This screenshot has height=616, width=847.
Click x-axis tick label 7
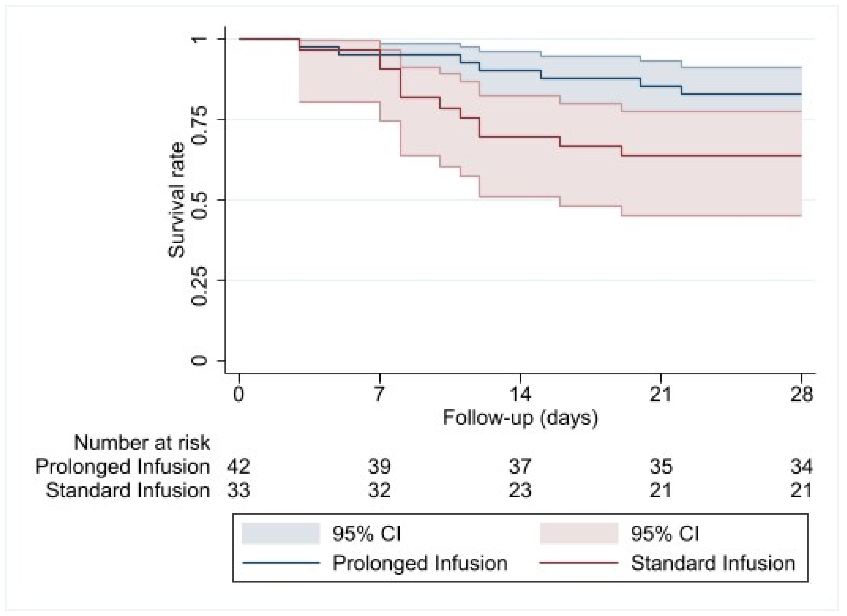tap(379, 394)
